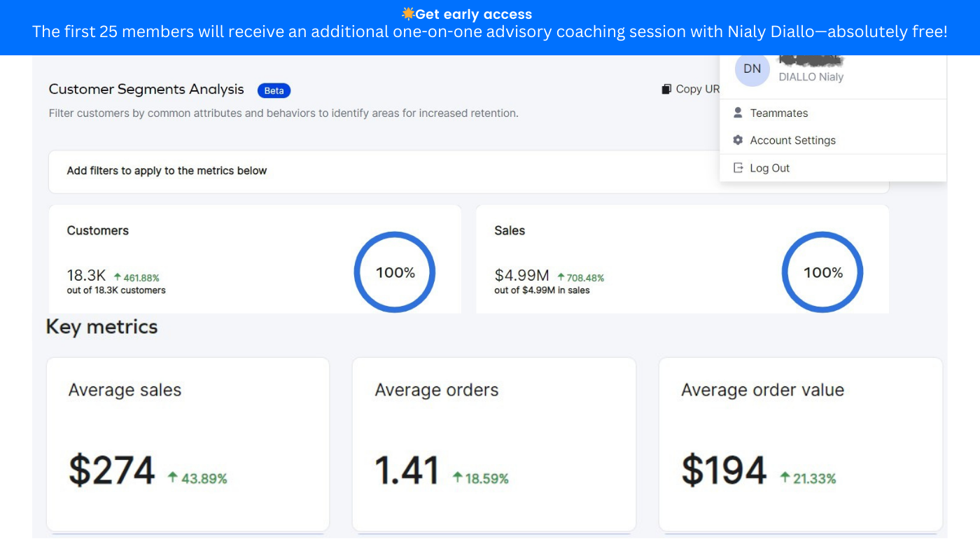The height and width of the screenshot is (553, 980).
Task: Click the Log Out door icon
Action: pyautogui.click(x=737, y=168)
